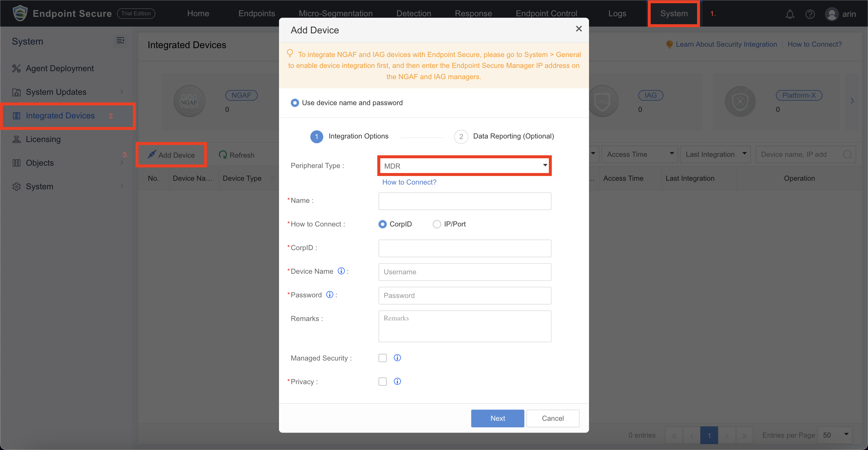
Task: Click the Endpoint Secure shield logo
Action: coord(20,13)
